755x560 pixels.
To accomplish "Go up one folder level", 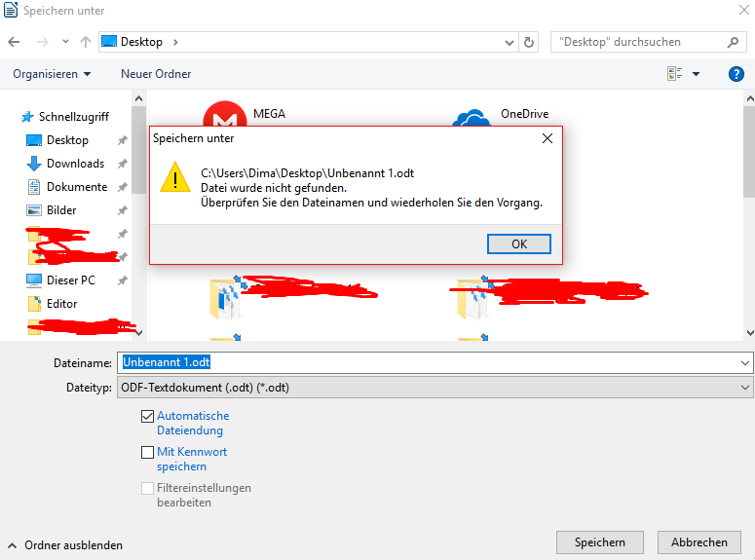I will [86, 42].
